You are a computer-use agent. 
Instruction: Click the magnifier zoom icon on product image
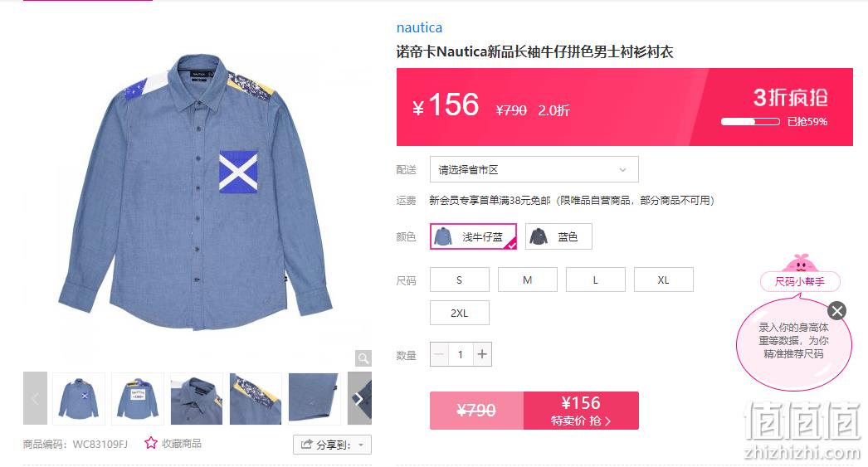(363, 358)
